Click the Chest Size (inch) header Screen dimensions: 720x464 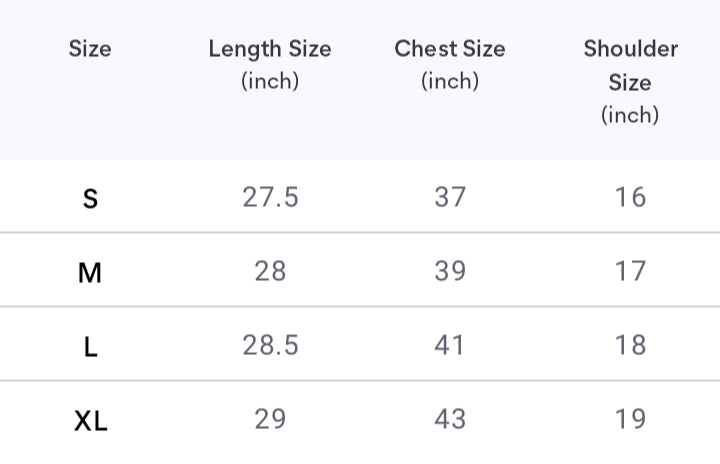(x=450, y=64)
